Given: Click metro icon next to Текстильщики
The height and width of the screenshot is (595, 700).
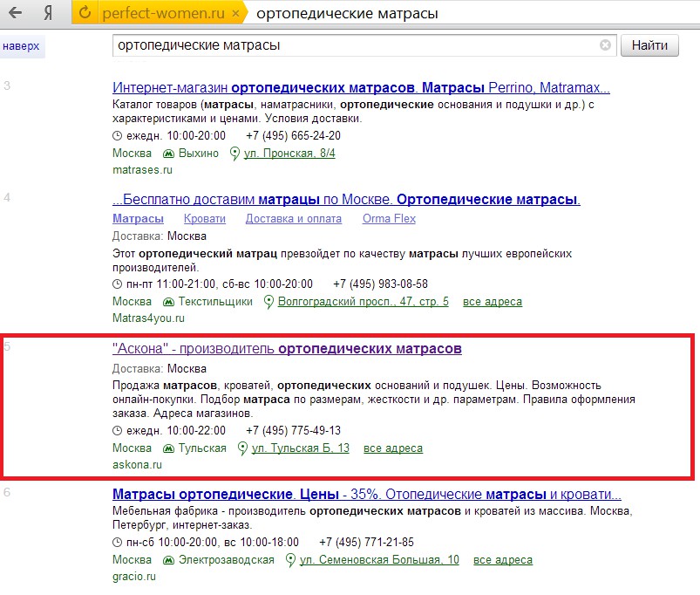Looking at the screenshot, I should pyautogui.click(x=168, y=302).
